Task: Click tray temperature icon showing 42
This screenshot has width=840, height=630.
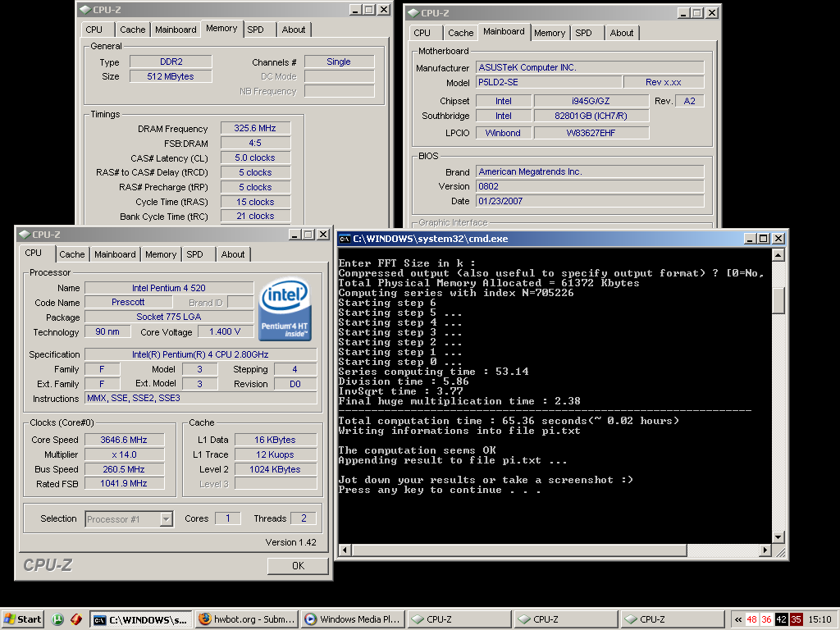Action: point(781,620)
